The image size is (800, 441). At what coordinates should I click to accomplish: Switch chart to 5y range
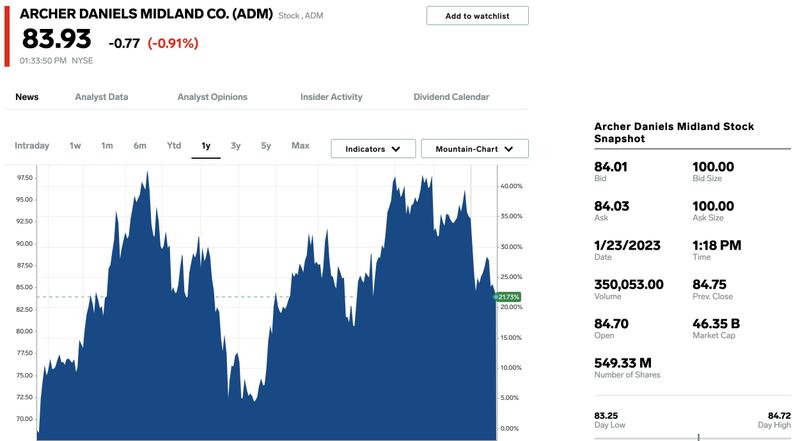coord(266,146)
